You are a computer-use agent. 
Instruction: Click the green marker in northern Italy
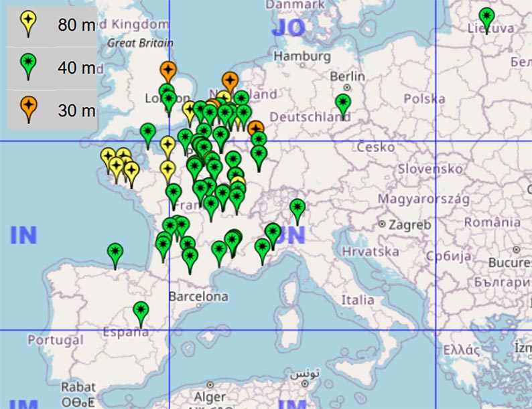point(297,208)
